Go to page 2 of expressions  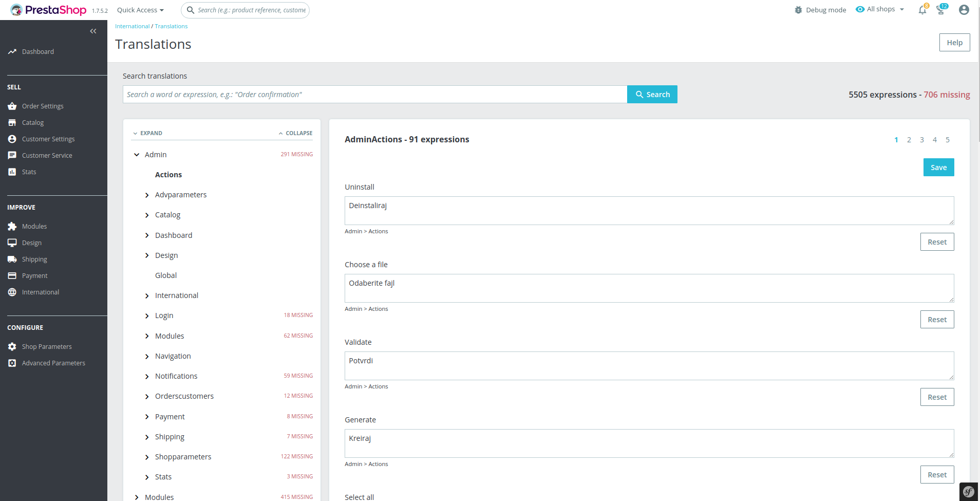tap(909, 140)
